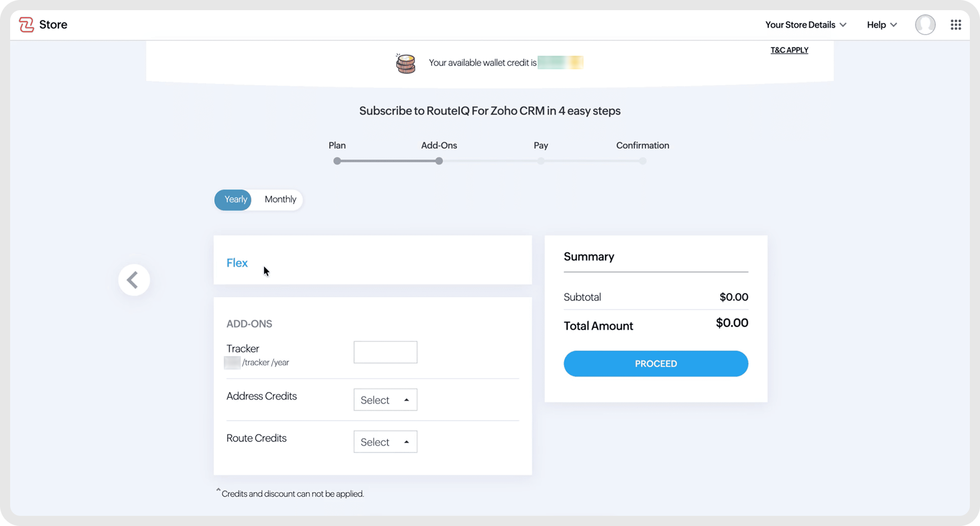Open the apps grid launcher icon
Screen dimensions: 980x526
point(956,24)
